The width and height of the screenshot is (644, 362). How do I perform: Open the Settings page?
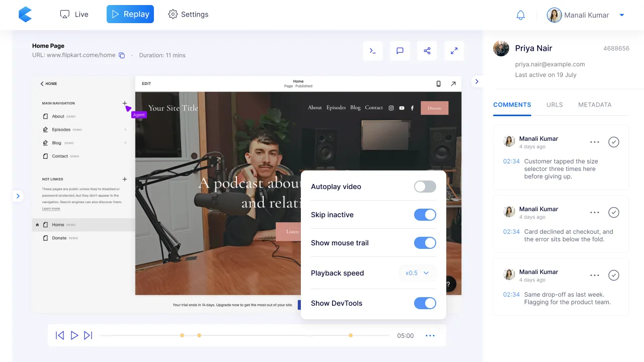pos(188,15)
